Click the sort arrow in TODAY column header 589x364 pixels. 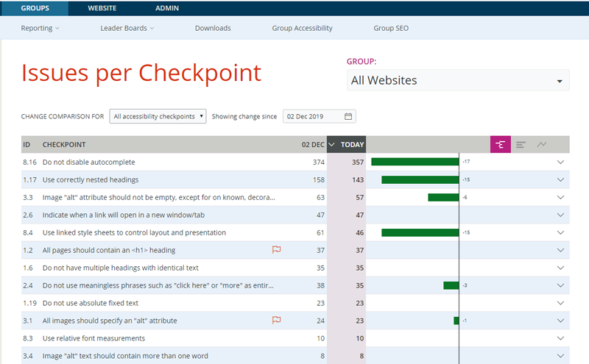(332, 145)
